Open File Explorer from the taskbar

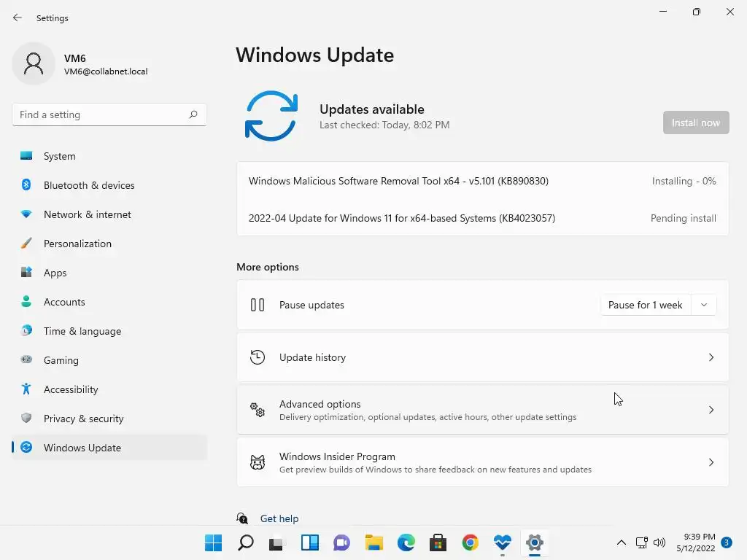374,542
